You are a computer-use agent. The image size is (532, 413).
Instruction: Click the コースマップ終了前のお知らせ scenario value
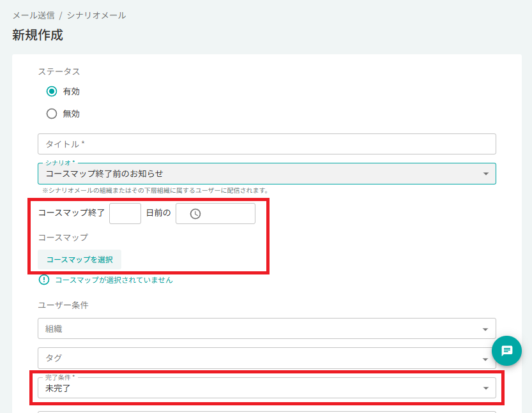tap(104, 174)
